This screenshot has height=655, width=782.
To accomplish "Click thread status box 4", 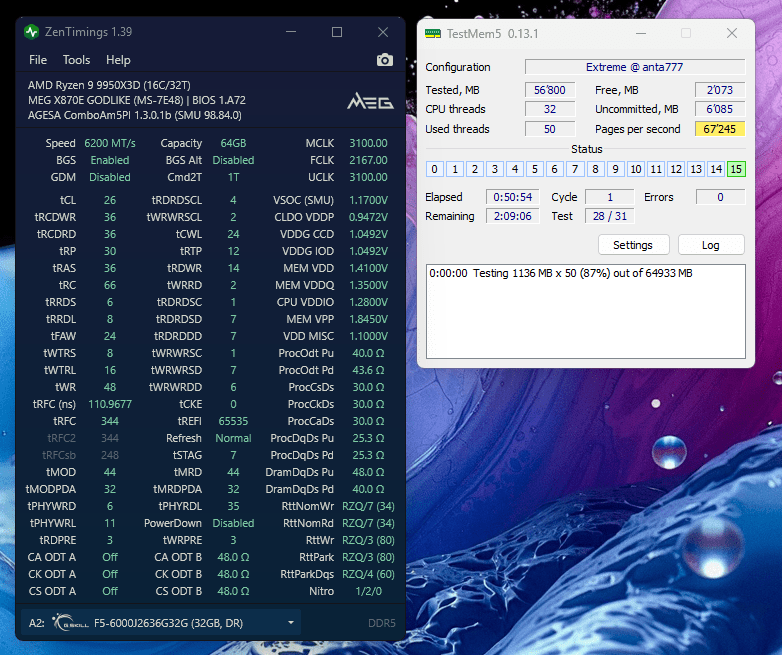I will coord(515,169).
